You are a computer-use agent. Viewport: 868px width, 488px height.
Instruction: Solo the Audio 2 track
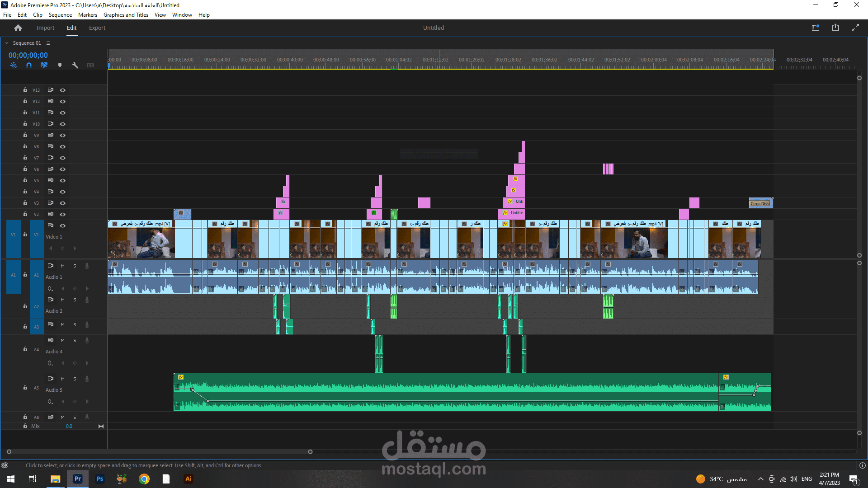[x=75, y=300]
